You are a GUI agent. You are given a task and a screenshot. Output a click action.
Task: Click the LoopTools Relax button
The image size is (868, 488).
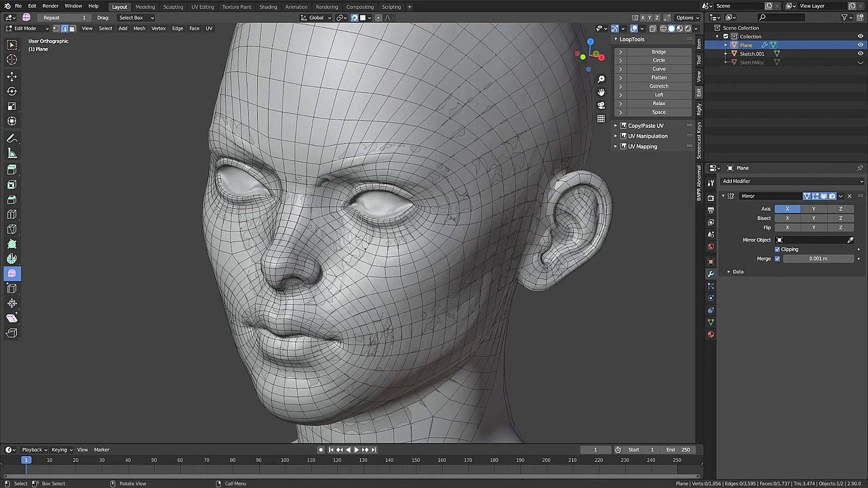coord(658,103)
